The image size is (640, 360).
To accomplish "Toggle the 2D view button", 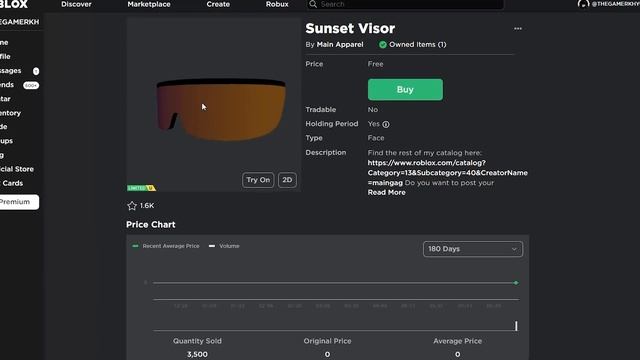I will pos(287,180).
